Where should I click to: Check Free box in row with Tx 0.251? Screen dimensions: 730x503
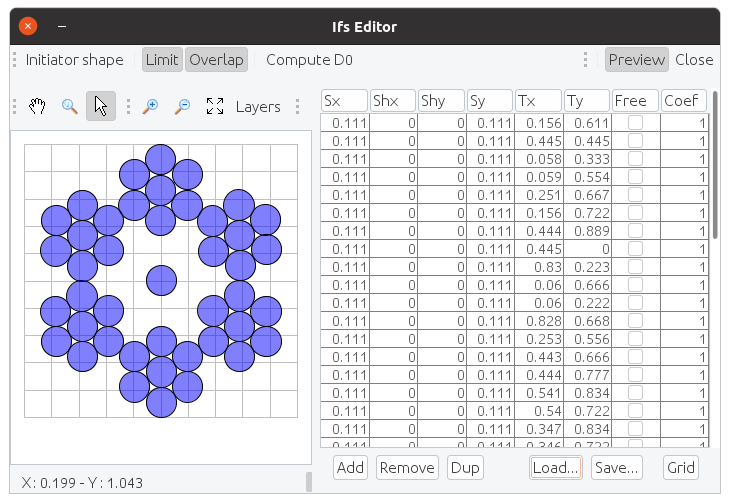635,195
